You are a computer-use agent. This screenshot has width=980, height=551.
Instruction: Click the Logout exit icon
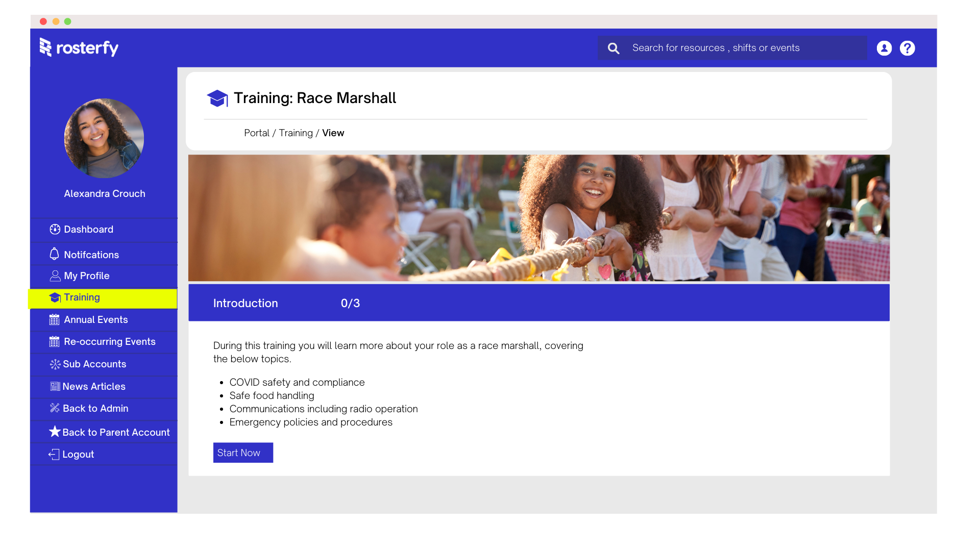tap(54, 454)
